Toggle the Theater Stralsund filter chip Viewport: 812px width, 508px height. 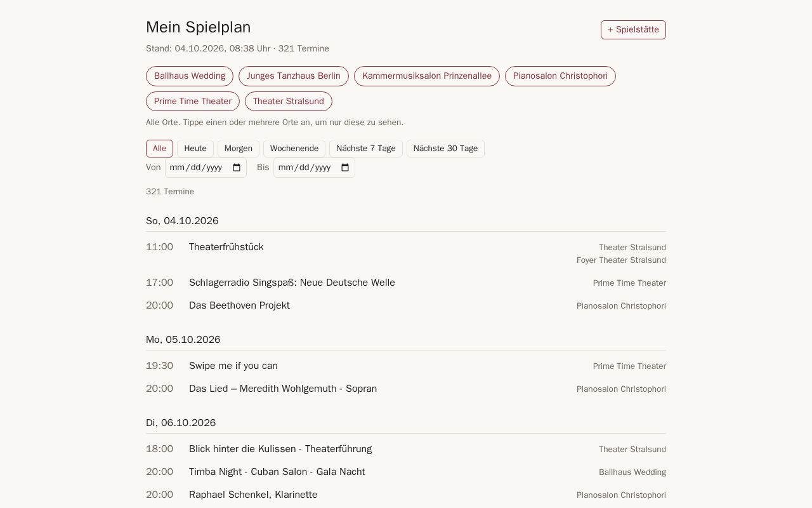[x=289, y=102]
